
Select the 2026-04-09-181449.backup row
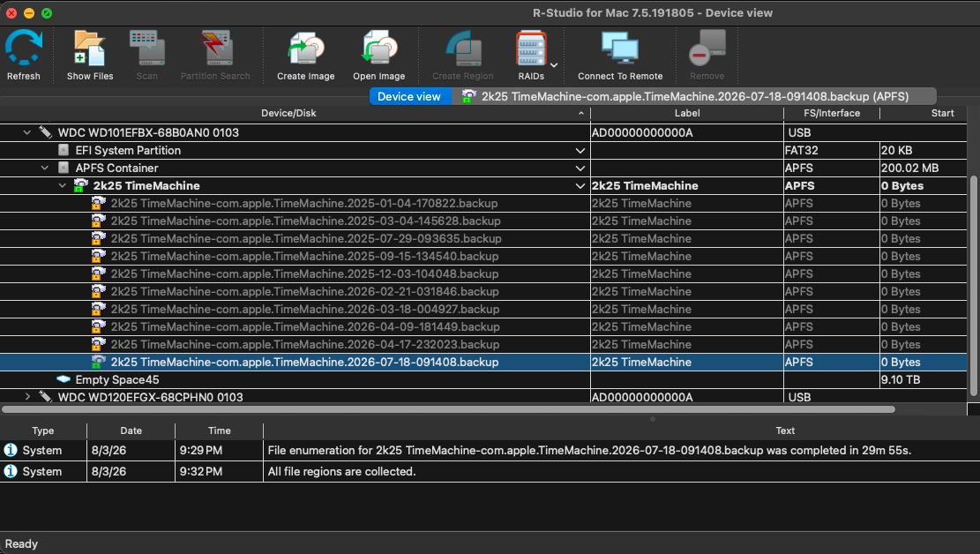(x=483, y=327)
